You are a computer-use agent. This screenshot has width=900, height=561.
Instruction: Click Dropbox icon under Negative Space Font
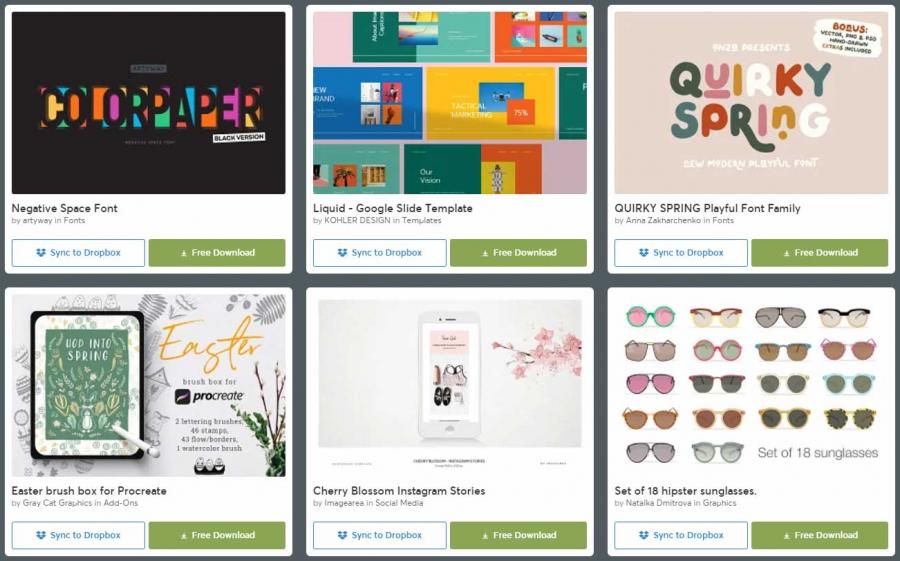(x=41, y=253)
